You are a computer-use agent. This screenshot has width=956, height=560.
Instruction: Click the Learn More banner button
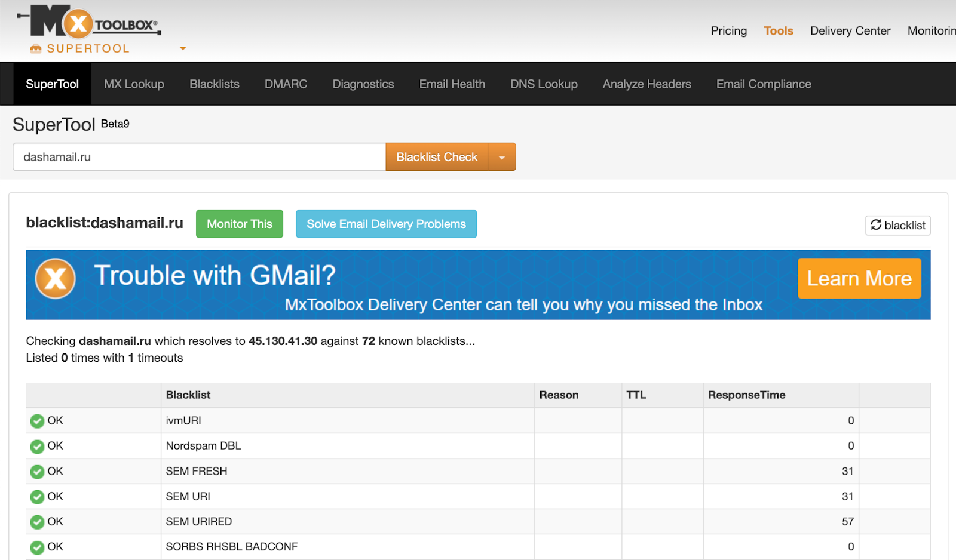pyautogui.click(x=859, y=278)
